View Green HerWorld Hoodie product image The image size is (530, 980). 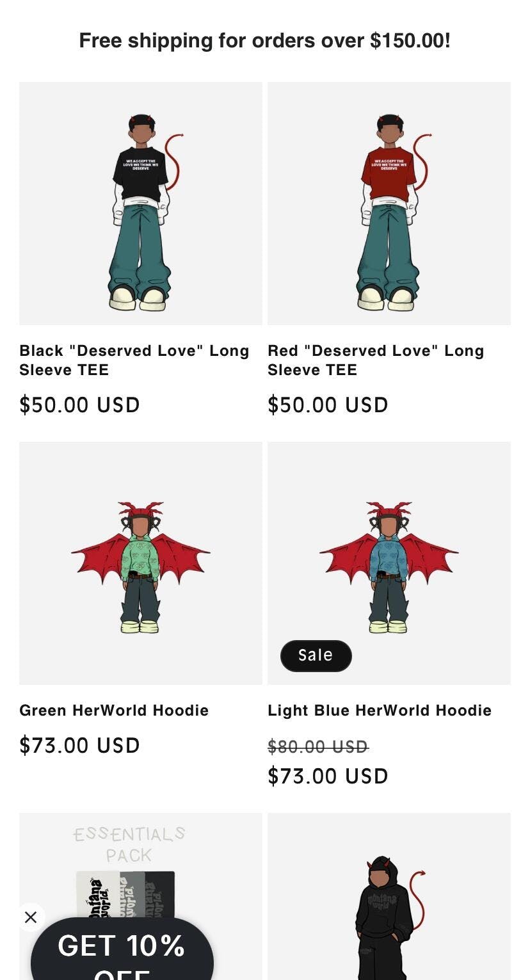tap(141, 563)
